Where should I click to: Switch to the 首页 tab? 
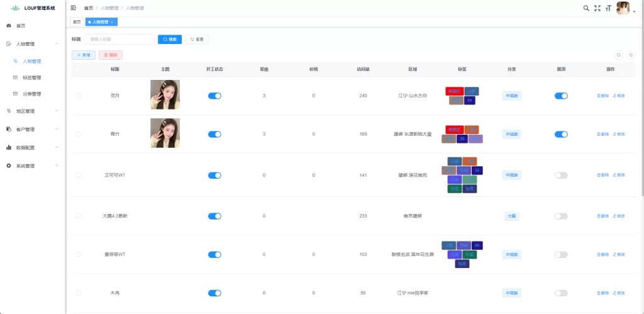point(77,22)
